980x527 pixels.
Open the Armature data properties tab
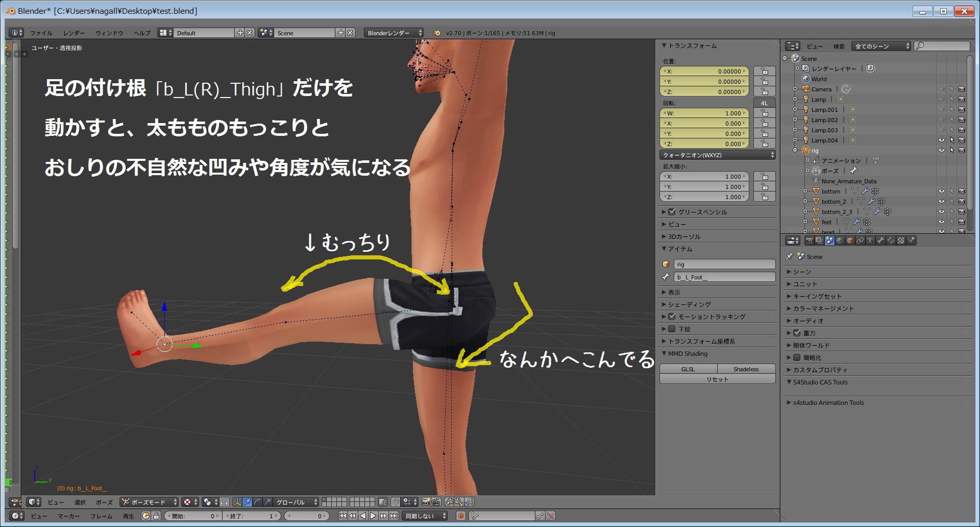point(870,241)
